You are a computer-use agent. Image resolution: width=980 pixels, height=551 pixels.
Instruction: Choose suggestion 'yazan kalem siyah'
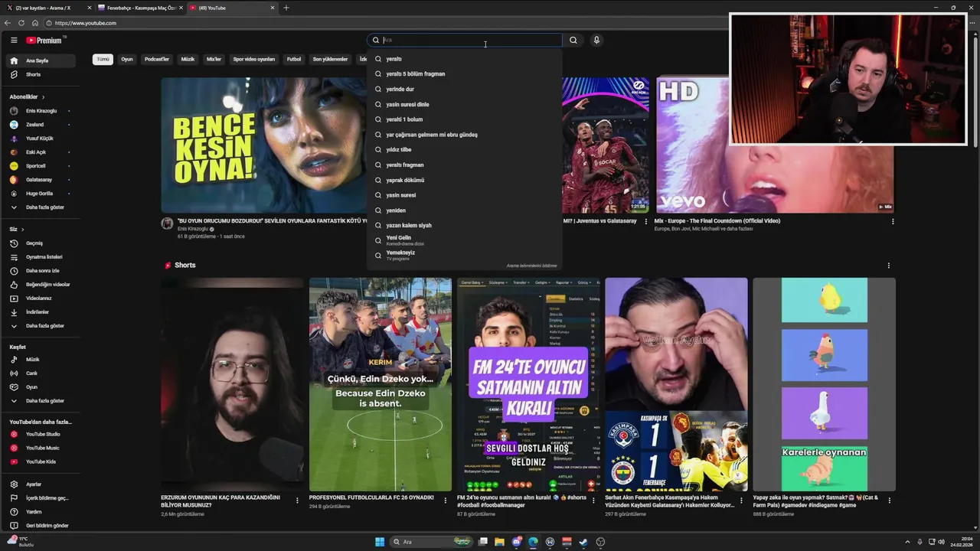(x=464, y=226)
